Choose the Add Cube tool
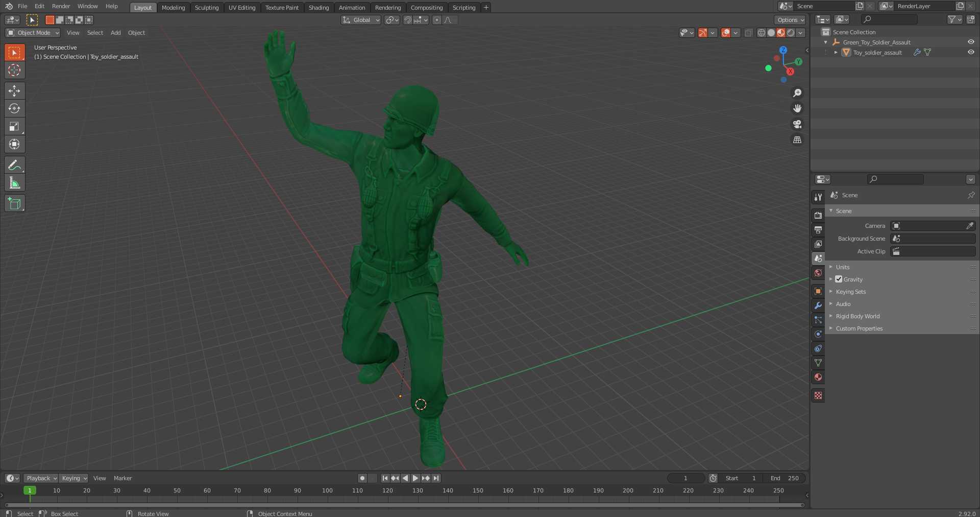This screenshot has height=517, width=980. click(x=14, y=203)
